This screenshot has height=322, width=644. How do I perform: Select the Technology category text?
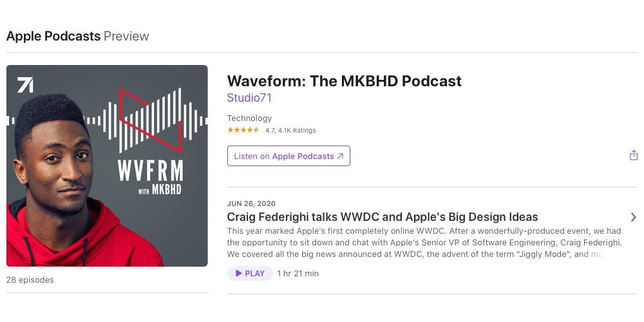[249, 118]
